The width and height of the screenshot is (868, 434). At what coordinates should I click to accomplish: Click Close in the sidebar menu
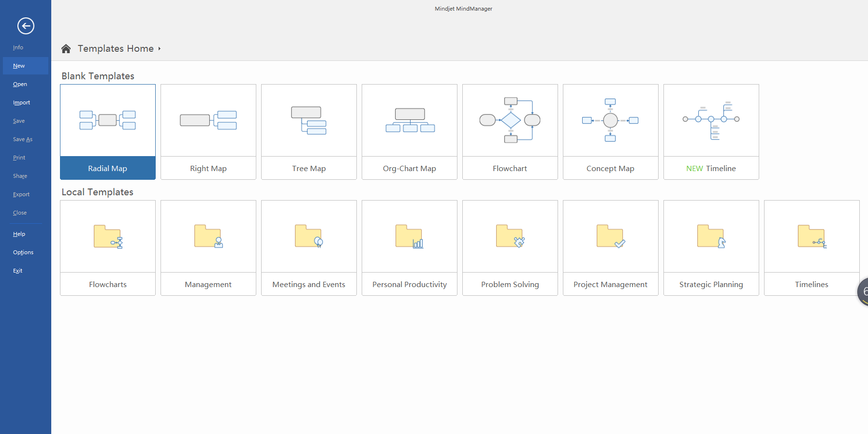click(20, 213)
